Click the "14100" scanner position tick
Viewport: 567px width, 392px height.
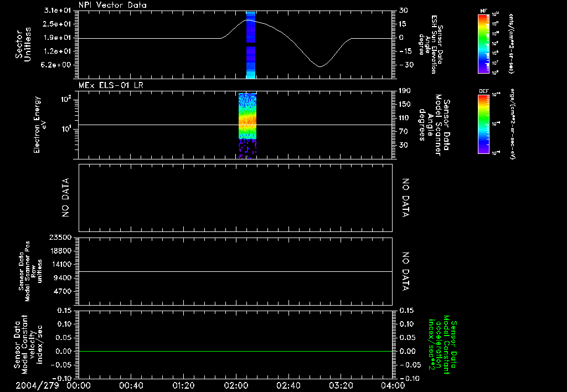60,264
